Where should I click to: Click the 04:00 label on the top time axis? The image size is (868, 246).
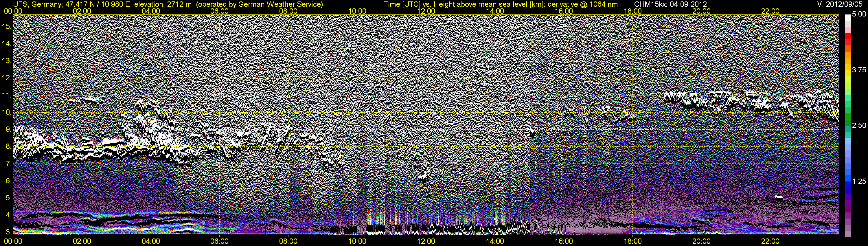point(151,11)
